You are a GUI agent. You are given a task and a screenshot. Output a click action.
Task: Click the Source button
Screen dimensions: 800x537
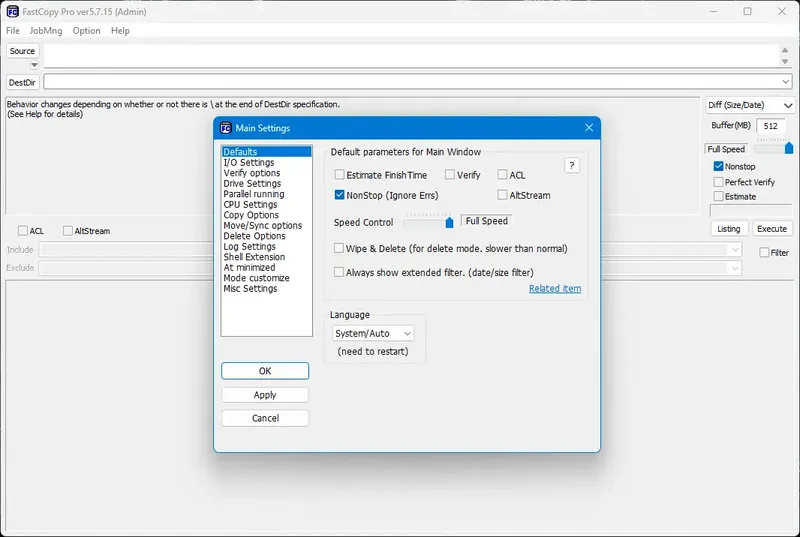pos(22,51)
